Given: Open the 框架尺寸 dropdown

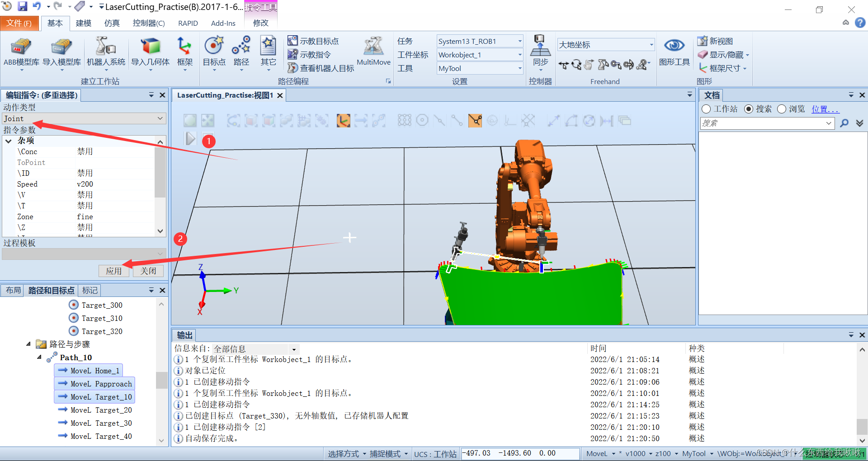Looking at the screenshot, I should coord(722,68).
